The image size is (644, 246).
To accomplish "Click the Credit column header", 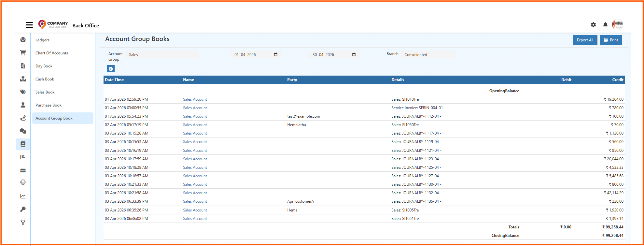I will point(618,80).
